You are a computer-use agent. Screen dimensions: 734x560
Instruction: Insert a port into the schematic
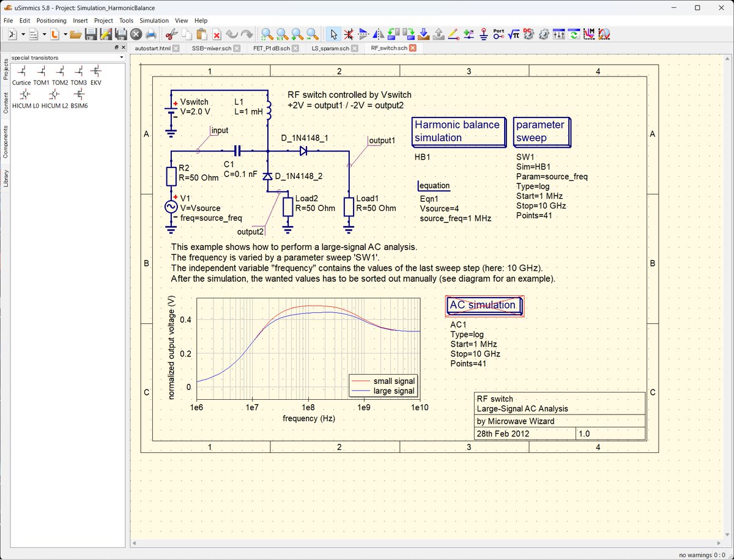tap(499, 35)
